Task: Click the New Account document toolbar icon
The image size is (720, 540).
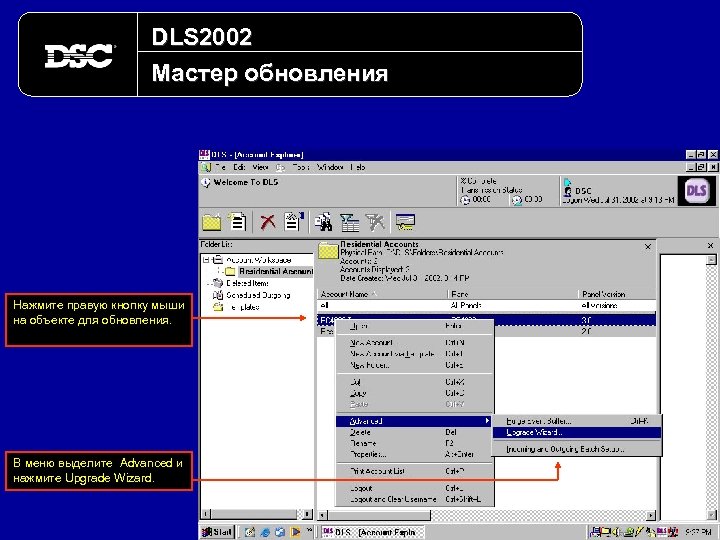Action: pyautogui.click(x=237, y=222)
